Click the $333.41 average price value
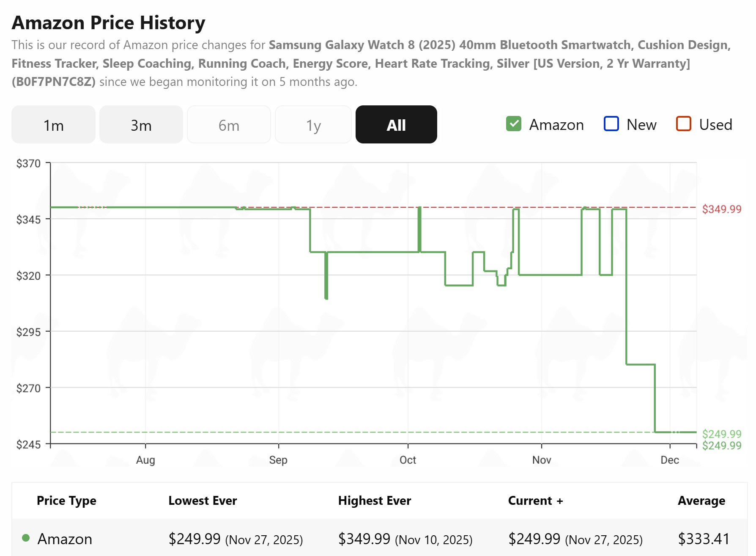The width and height of the screenshot is (756, 556). 704,539
